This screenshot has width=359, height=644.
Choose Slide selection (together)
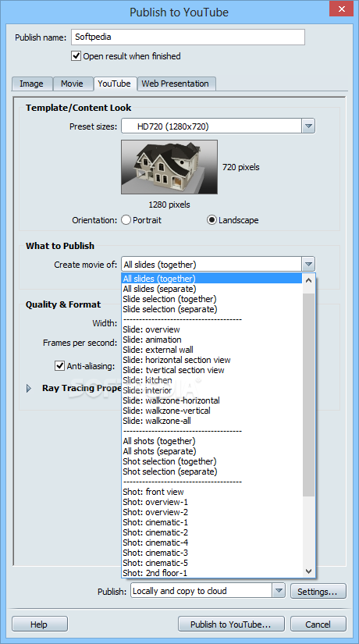212,299
